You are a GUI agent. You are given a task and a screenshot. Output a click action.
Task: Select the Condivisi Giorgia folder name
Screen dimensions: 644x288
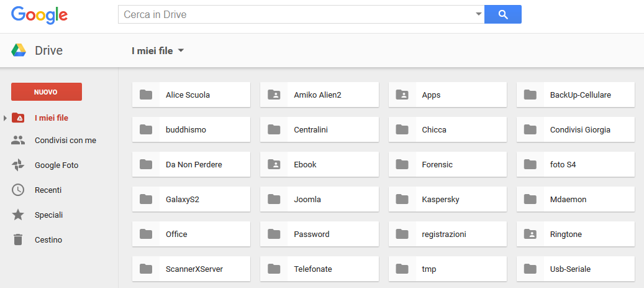tap(580, 130)
